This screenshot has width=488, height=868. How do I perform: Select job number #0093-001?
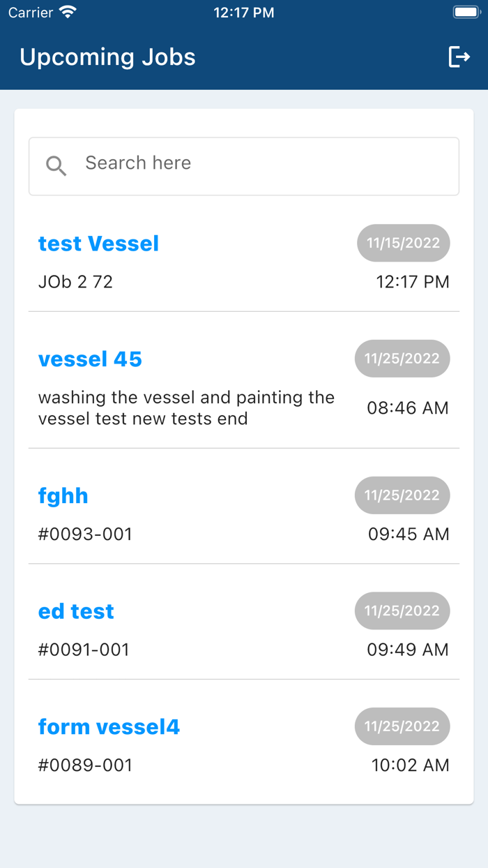pos(85,534)
